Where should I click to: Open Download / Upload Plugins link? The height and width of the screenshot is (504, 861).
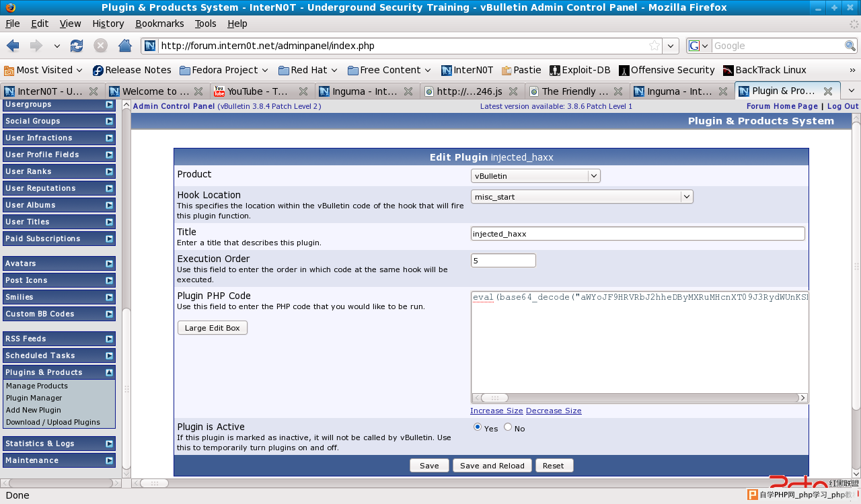coord(53,422)
